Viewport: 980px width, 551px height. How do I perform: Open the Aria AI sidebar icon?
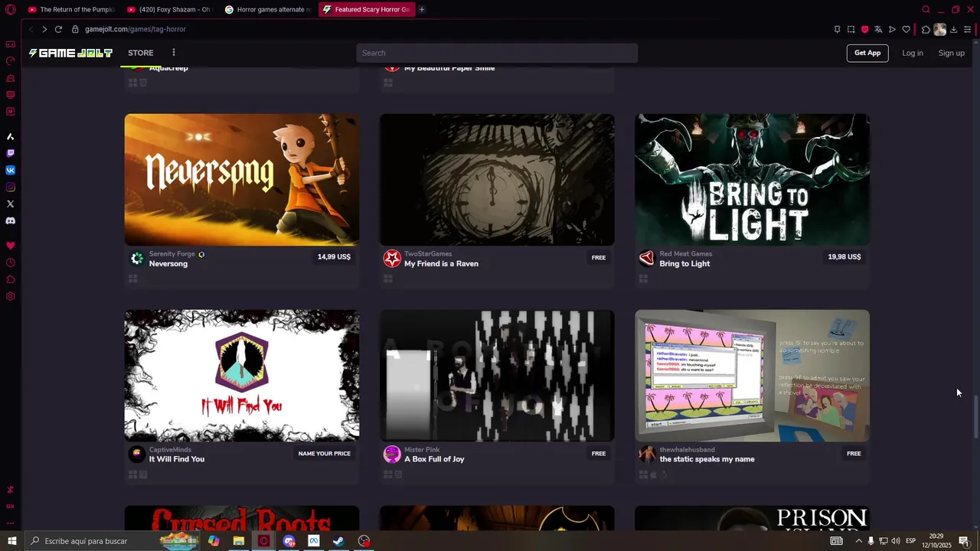click(10, 136)
